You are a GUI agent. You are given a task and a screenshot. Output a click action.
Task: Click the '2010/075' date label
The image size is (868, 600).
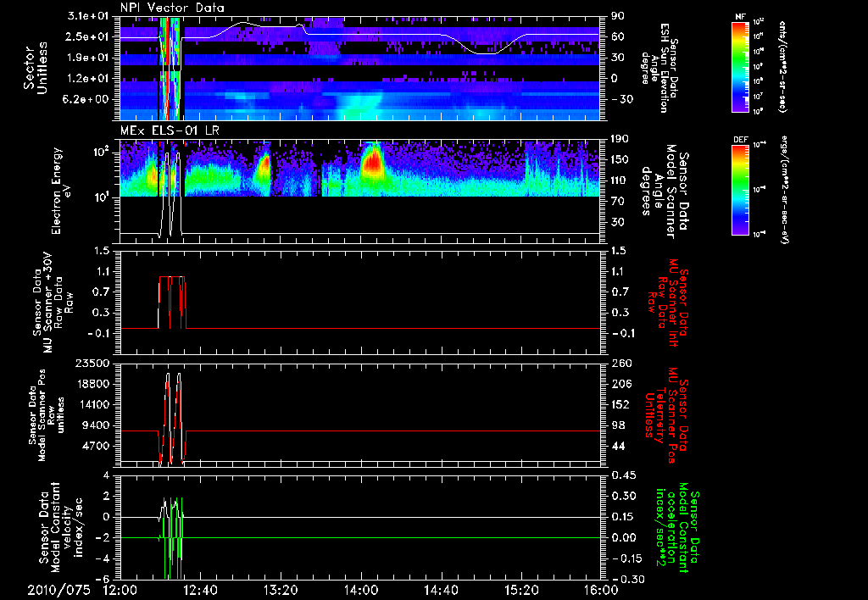(58, 590)
